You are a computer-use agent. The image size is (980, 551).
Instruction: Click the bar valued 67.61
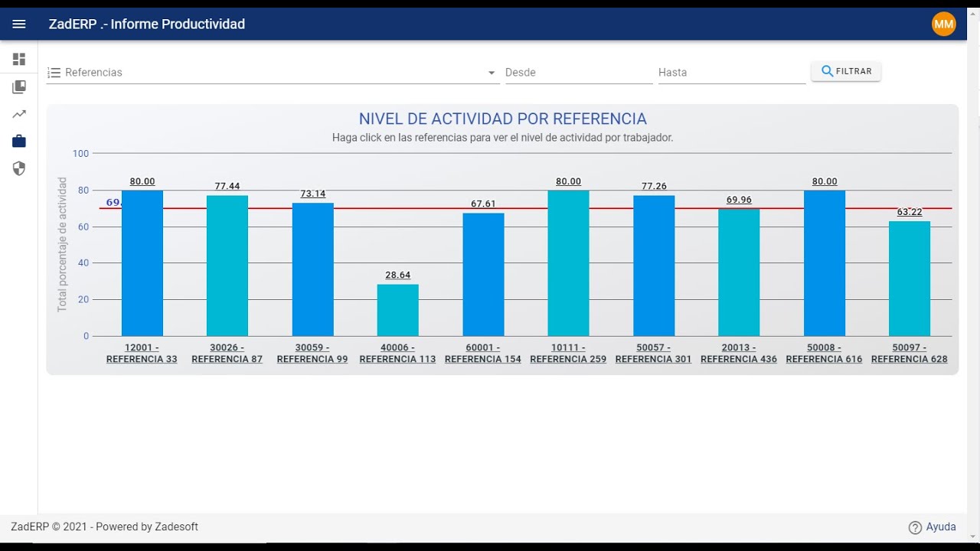pos(483,275)
